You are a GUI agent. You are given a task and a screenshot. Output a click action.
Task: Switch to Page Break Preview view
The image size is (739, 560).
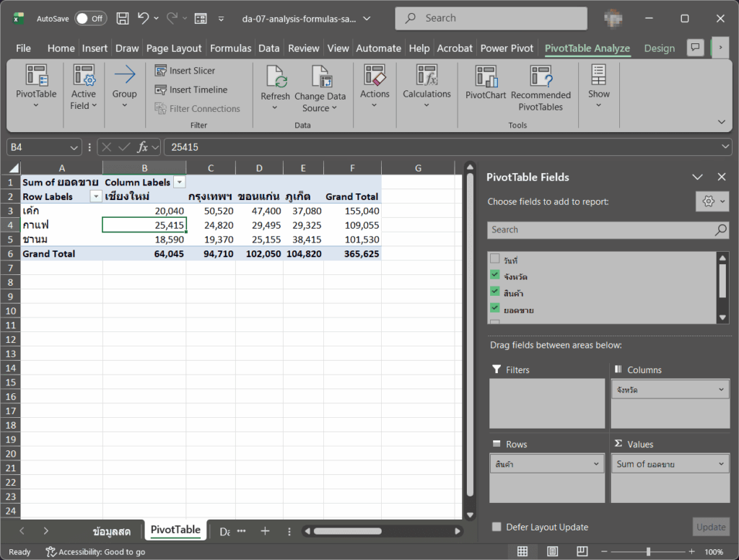582,551
